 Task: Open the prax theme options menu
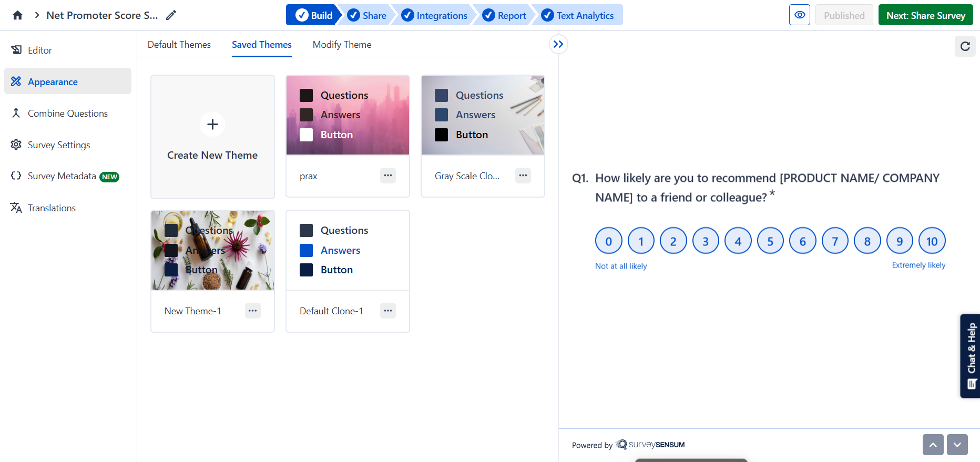click(x=388, y=176)
